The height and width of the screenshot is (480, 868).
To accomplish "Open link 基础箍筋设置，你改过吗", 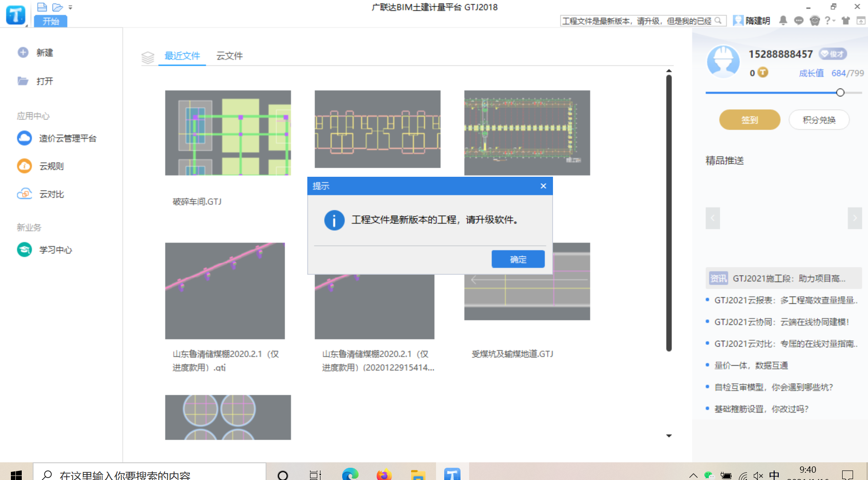I will 761,409.
